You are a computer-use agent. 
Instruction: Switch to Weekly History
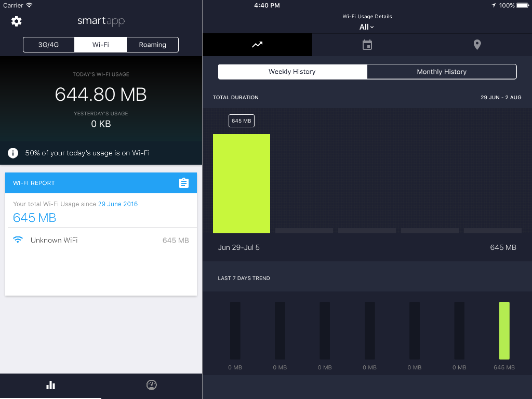(292, 72)
